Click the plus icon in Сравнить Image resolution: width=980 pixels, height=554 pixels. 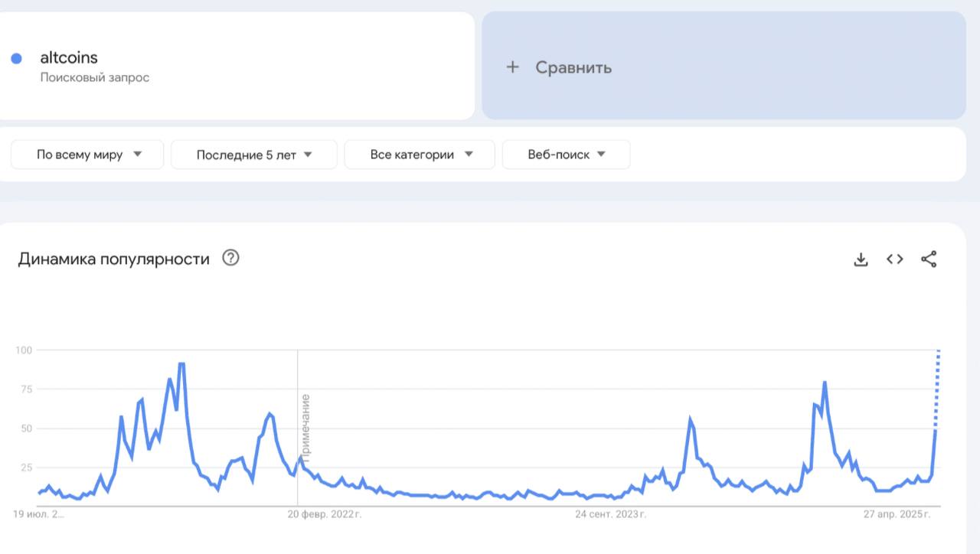(512, 67)
